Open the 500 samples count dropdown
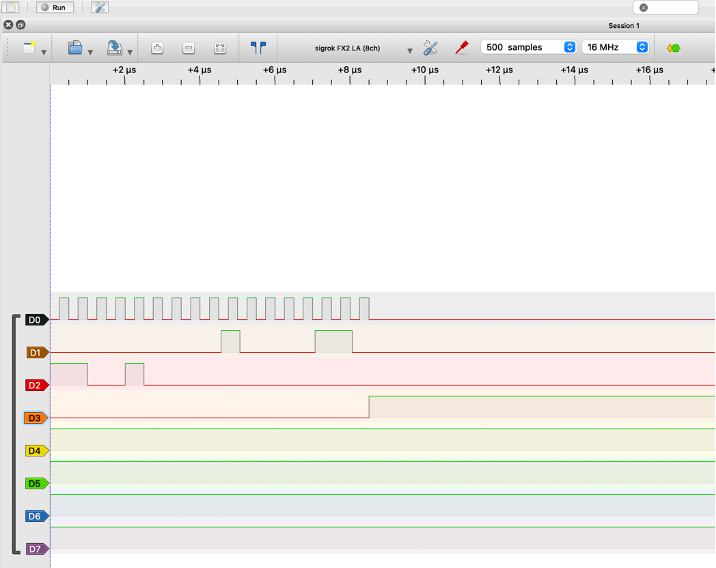The height and width of the screenshot is (568, 716). click(x=528, y=47)
